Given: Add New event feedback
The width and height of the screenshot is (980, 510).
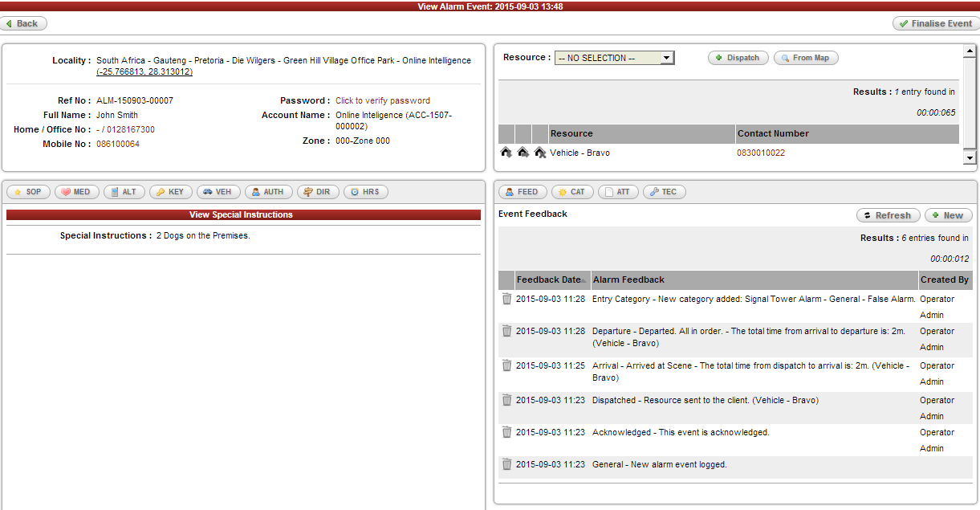Looking at the screenshot, I should 948,215.
